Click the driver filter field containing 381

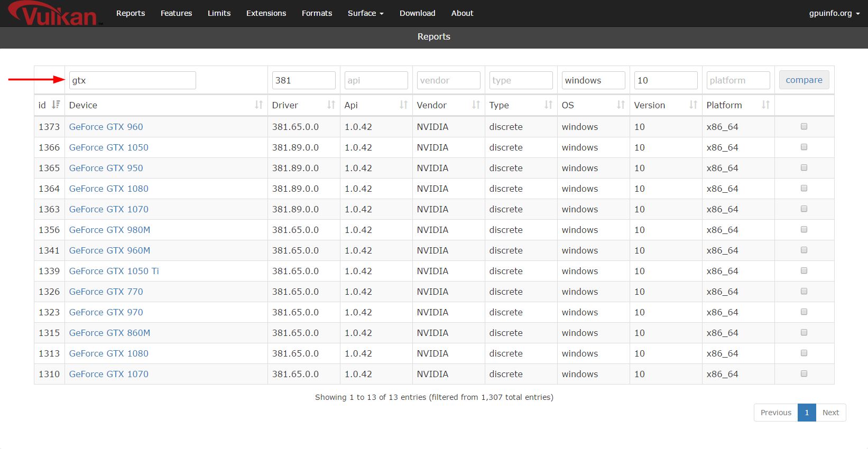click(x=303, y=80)
